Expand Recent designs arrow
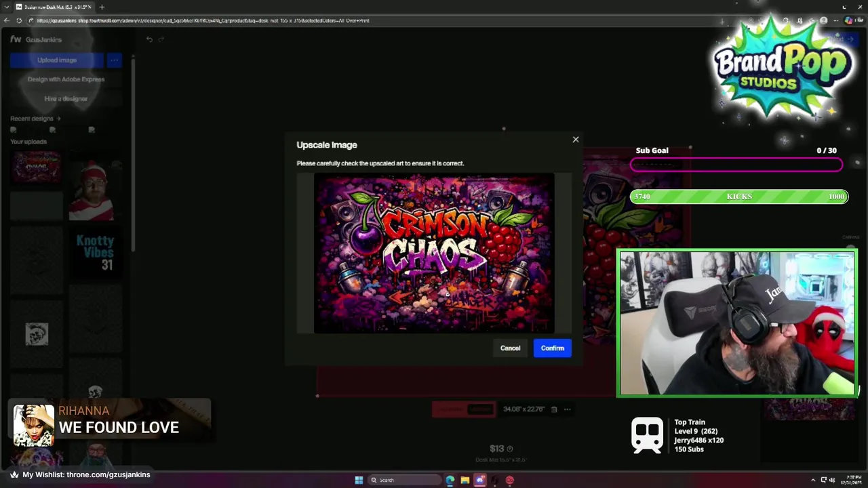The image size is (868, 488). pyautogui.click(x=58, y=119)
